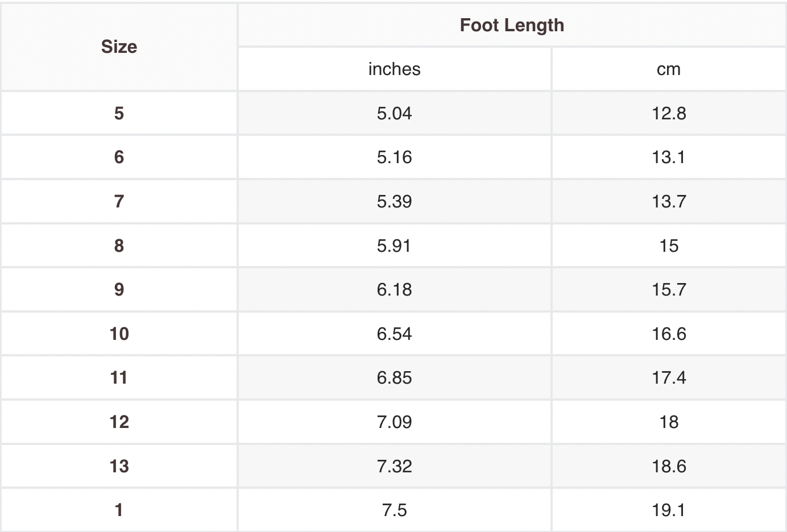Click the Foot Length header cell
The image size is (787, 532).
coord(512,25)
